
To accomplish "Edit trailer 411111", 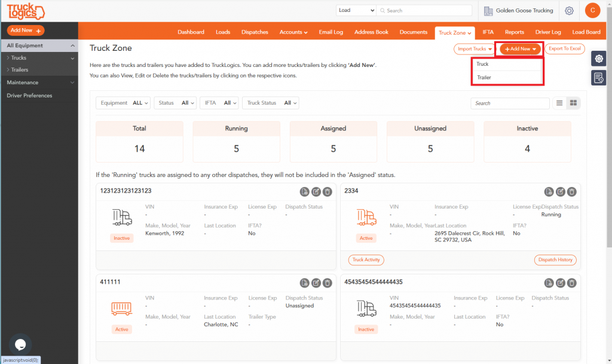I will 316,283.
